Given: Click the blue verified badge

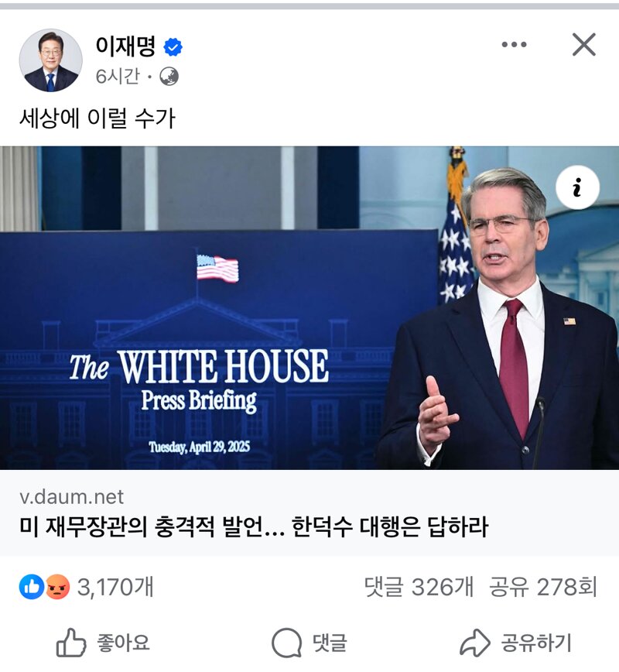Looking at the screenshot, I should pos(173,47).
